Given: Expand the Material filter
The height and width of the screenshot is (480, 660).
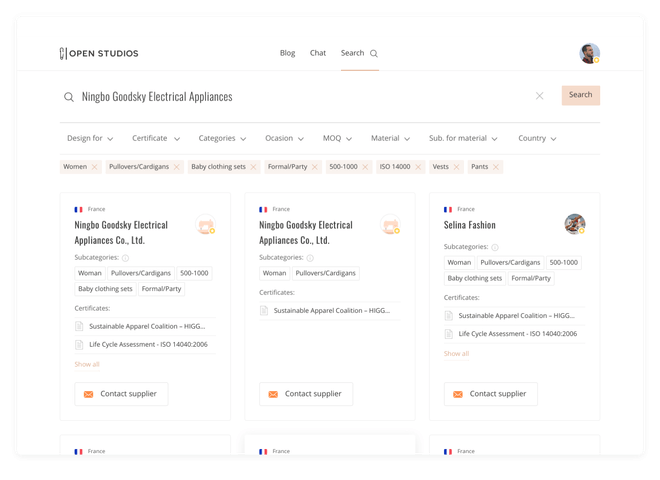Looking at the screenshot, I should tap(390, 139).
